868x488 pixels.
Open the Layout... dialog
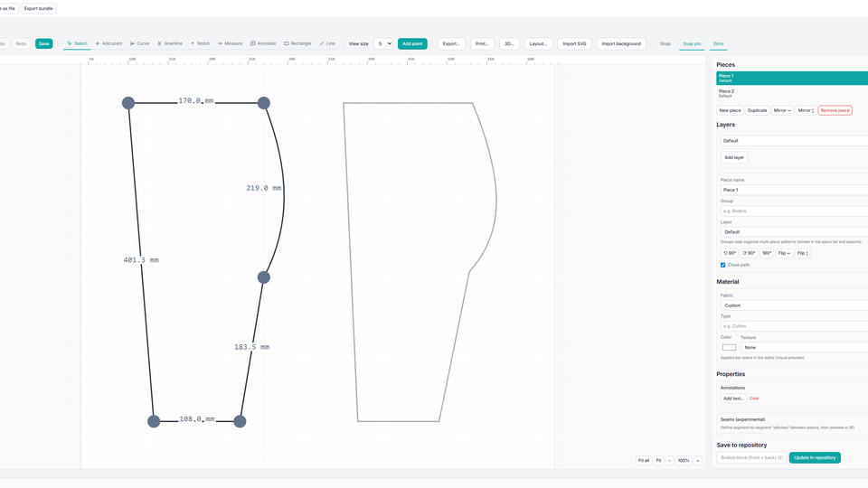point(538,43)
